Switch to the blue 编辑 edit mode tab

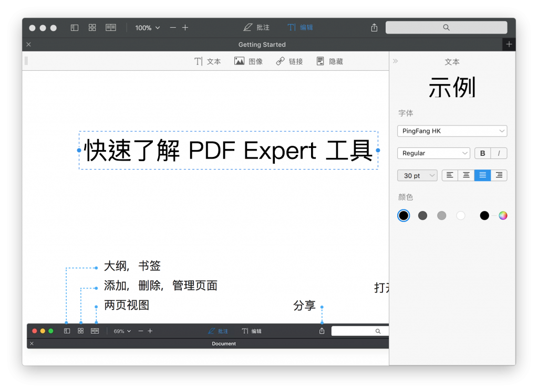pyautogui.click(x=300, y=27)
